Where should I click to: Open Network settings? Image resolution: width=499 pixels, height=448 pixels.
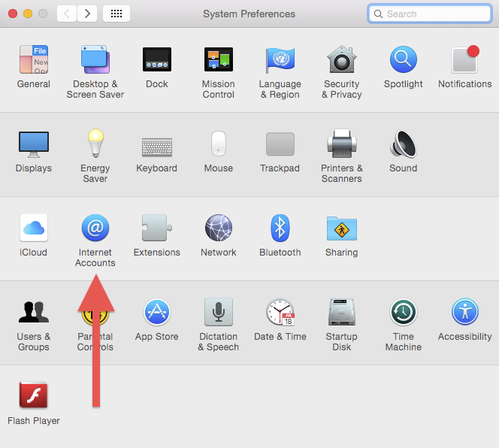click(x=219, y=228)
